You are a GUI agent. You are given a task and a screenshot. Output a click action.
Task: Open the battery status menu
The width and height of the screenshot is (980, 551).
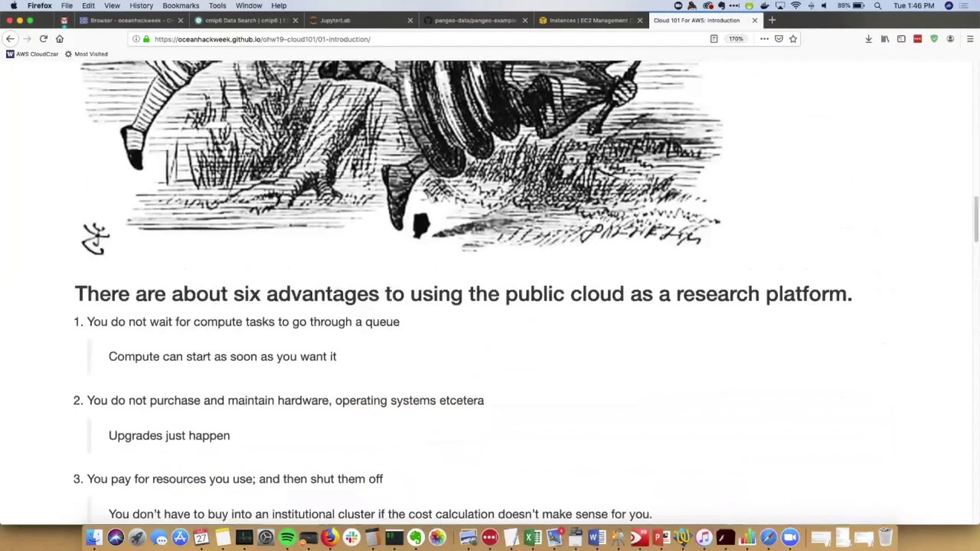click(x=851, y=5)
